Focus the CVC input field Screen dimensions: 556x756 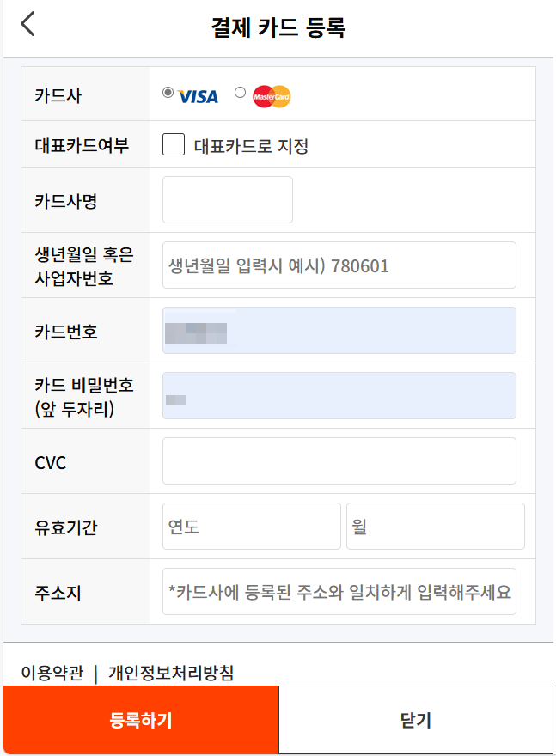[339, 461]
